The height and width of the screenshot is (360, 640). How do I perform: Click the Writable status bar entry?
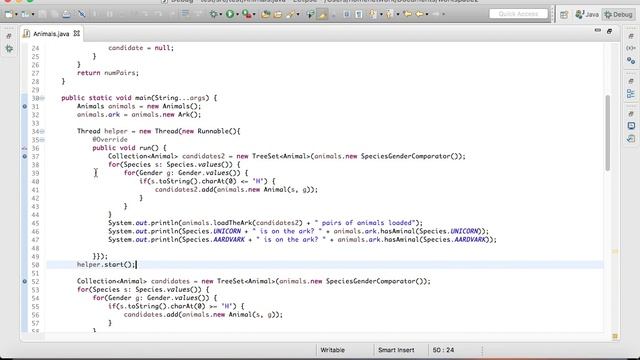pos(332,350)
